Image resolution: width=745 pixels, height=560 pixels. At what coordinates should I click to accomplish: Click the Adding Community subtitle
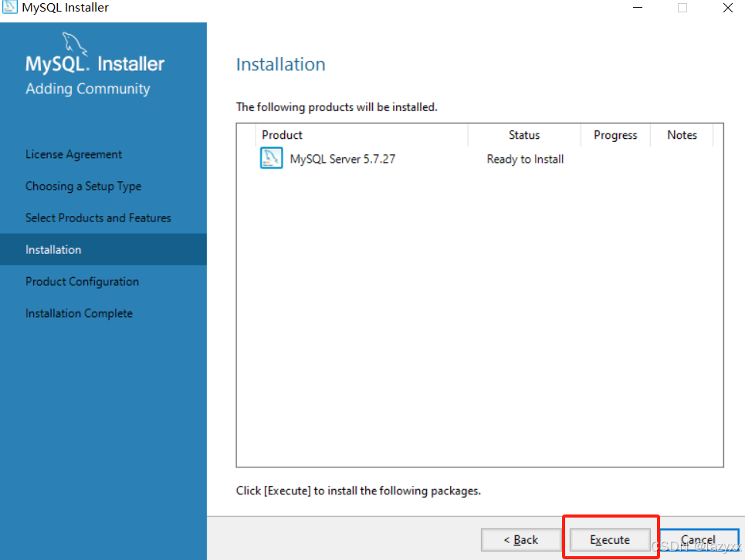(x=88, y=89)
